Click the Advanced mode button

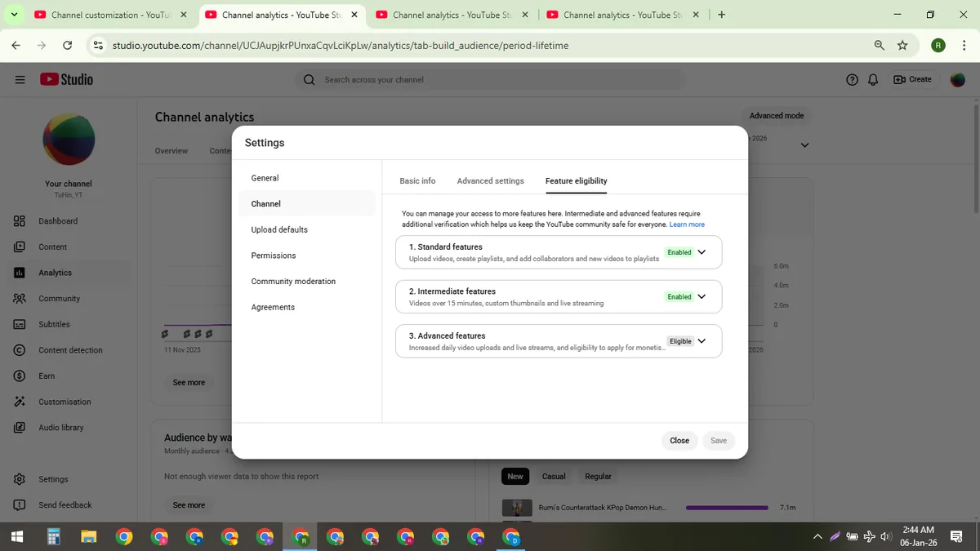pyautogui.click(x=777, y=116)
